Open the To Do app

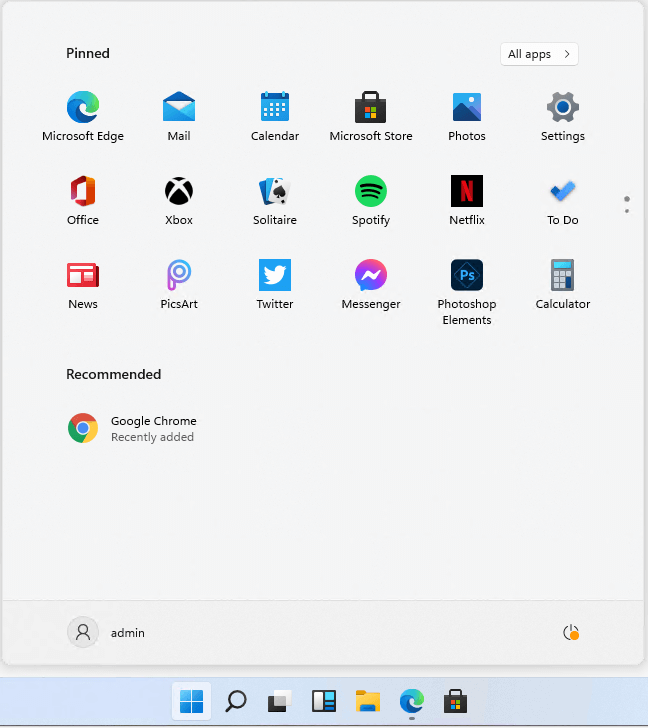[x=563, y=200]
